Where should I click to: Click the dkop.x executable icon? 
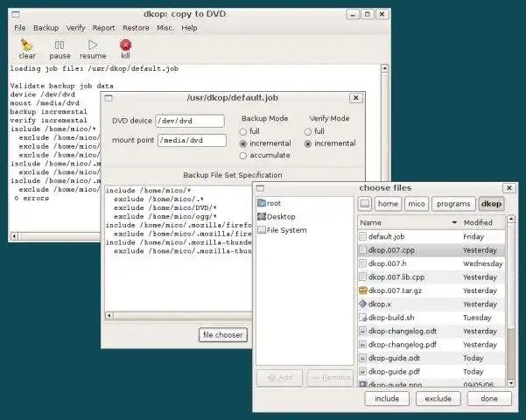point(362,304)
